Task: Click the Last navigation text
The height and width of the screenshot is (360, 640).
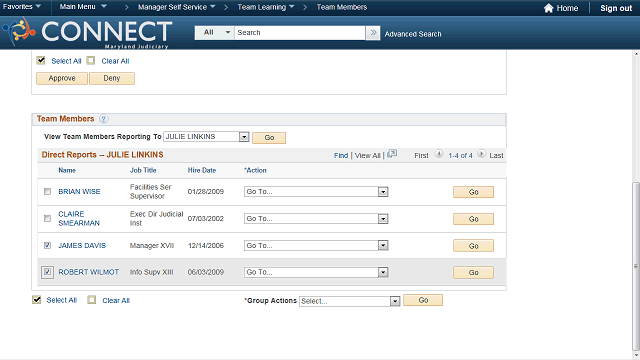Action: tap(496, 156)
